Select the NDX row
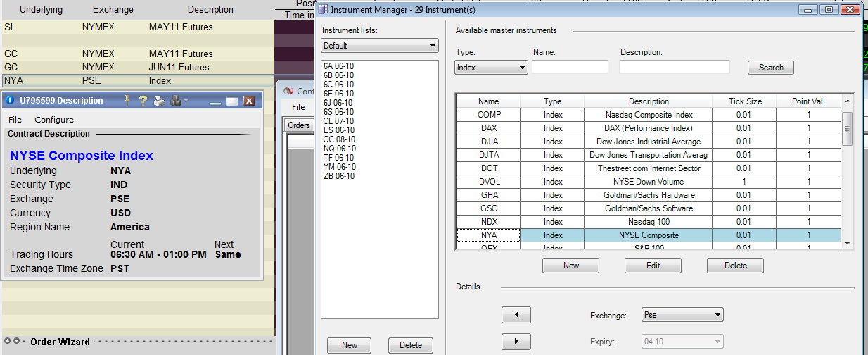868x355 pixels. 649,222
